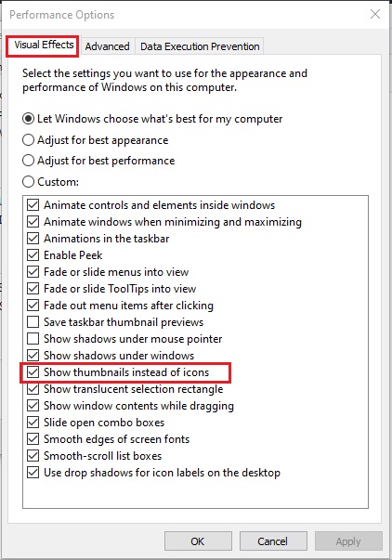This screenshot has width=392, height=560.
Task: Click the OK button
Action: click(x=198, y=541)
